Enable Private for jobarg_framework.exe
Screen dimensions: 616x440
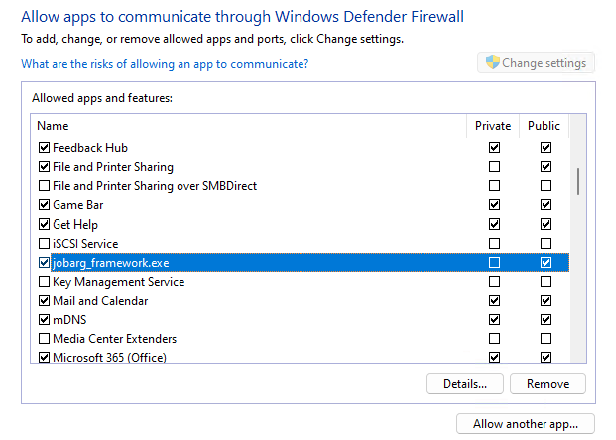coord(494,262)
